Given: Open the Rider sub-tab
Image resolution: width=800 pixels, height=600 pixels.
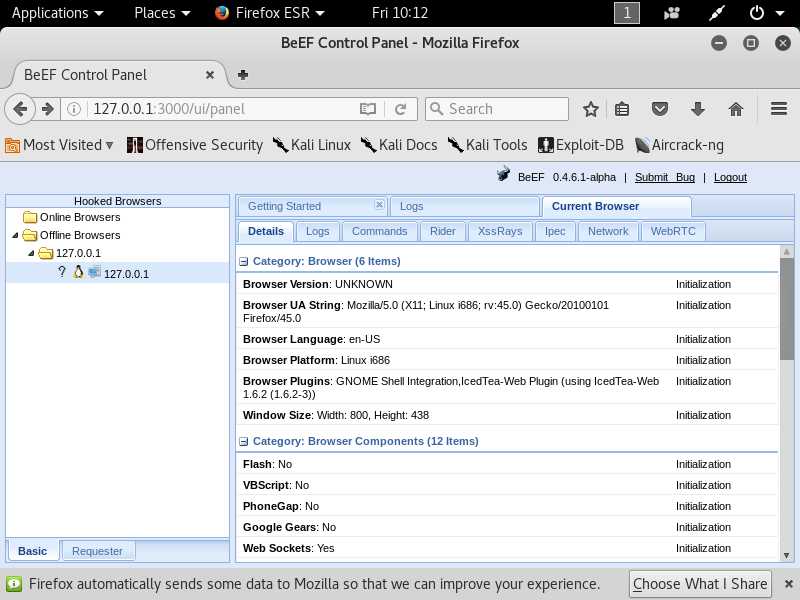Looking at the screenshot, I should point(442,231).
